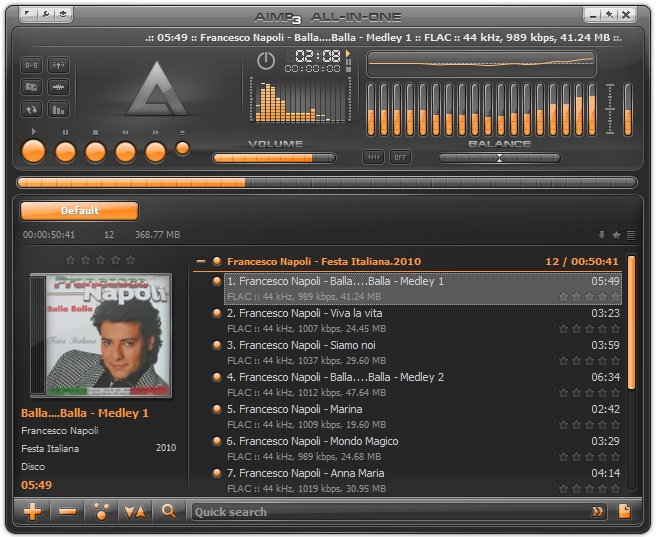
Task: Select track 4 Balla....Balla - Medley 2
Action: [x=423, y=384]
